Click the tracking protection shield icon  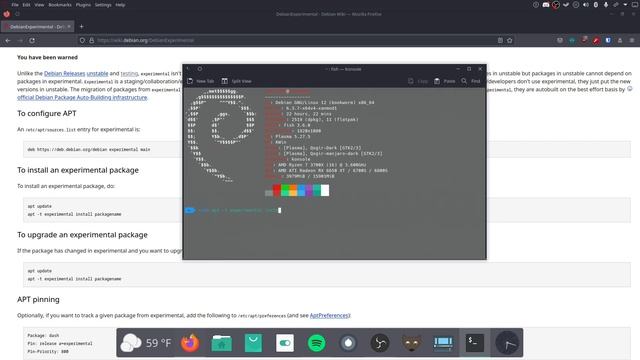[x=82, y=40]
